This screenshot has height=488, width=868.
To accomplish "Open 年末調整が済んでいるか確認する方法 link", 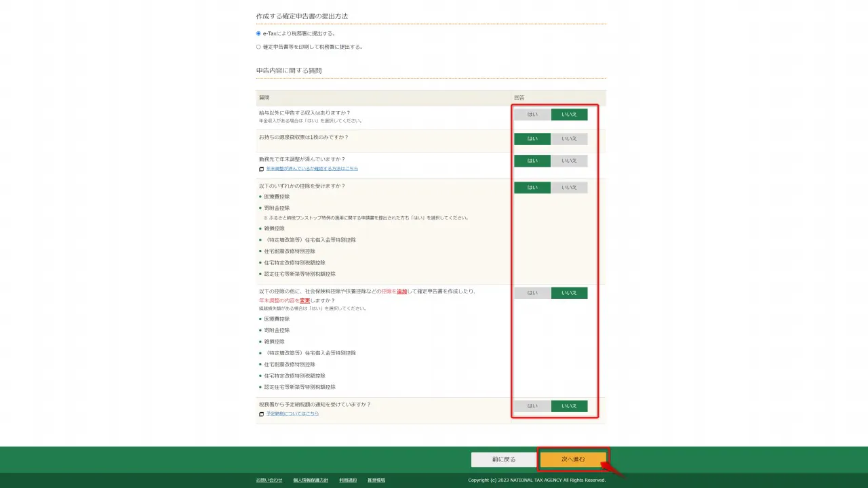I will [x=312, y=169].
